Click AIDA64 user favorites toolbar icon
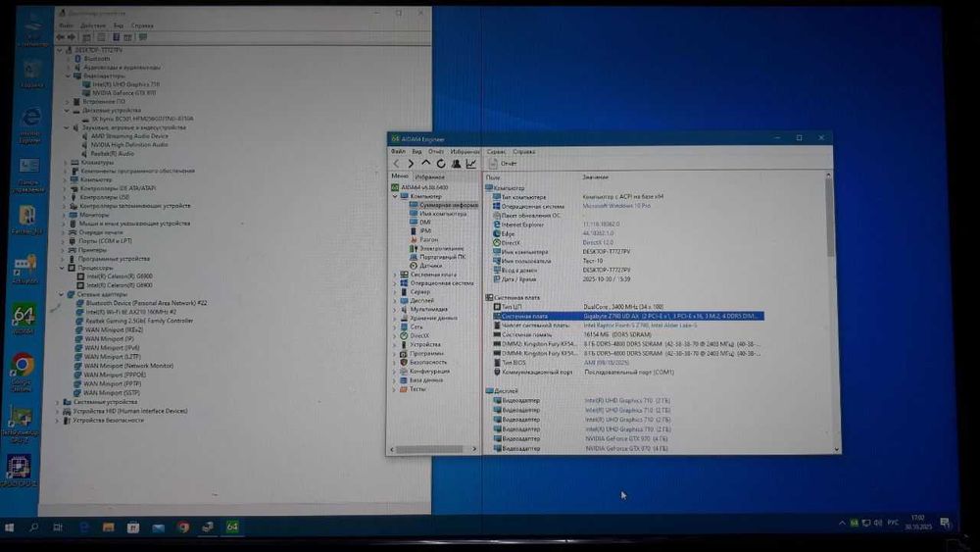 click(457, 164)
